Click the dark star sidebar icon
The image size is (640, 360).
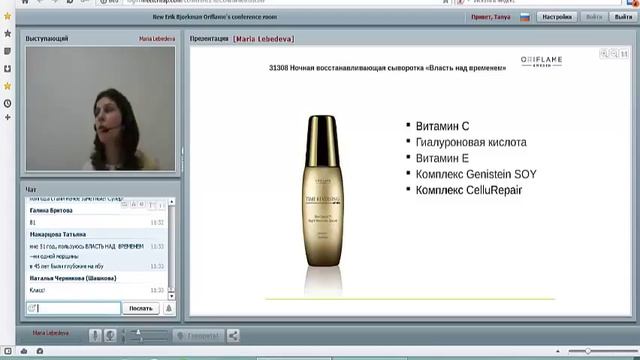7,33
